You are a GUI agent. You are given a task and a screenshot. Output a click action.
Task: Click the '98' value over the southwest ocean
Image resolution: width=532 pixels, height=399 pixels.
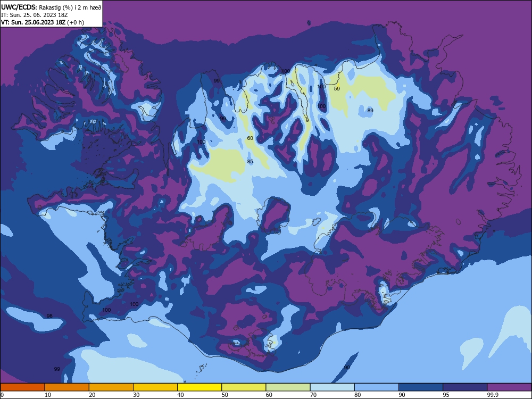tap(49, 316)
